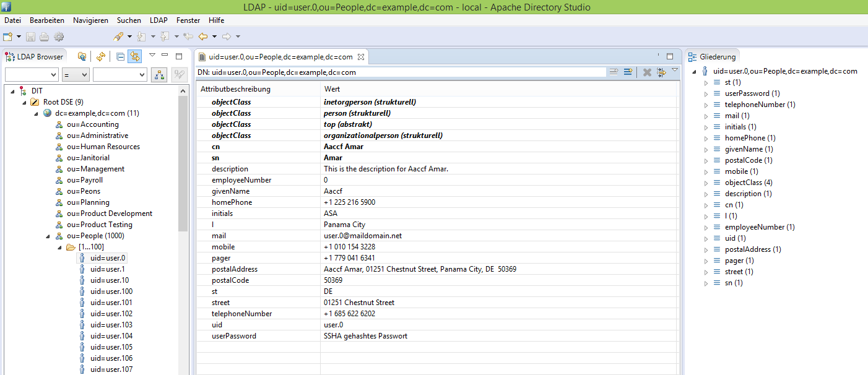The height and width of the screenshot is (375, 868).
Task: Collapse the Root DSE (9) node
Action: pos(25,102)
